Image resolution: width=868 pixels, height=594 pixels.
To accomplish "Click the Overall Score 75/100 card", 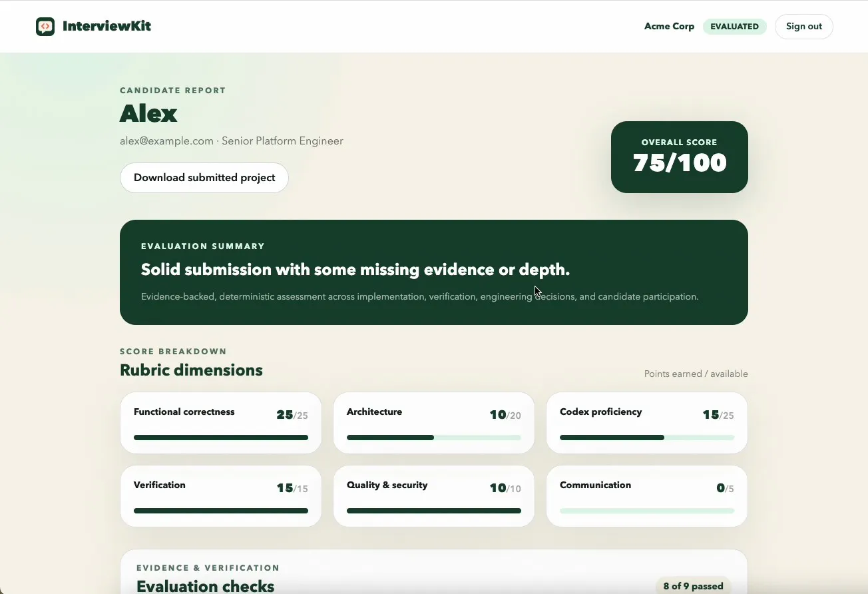I will coord(680,157).
